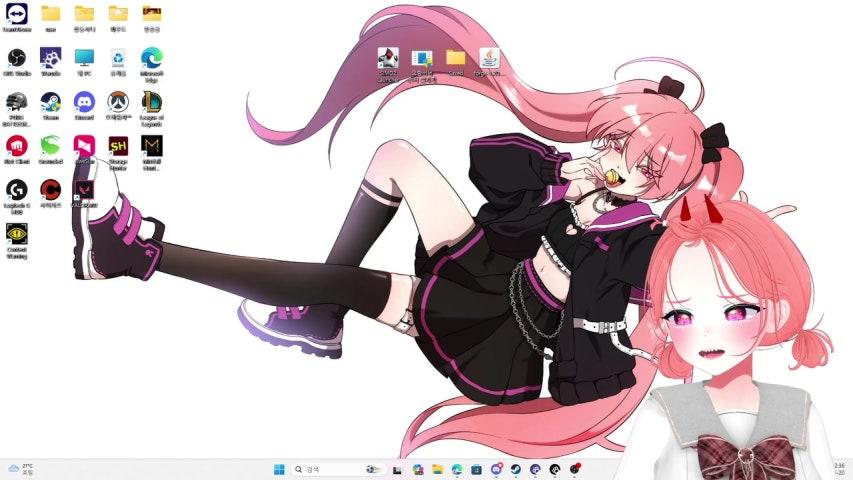853x480 pixels.
Task: Open the taskbar clock and date
Action: tap(839, 469)
